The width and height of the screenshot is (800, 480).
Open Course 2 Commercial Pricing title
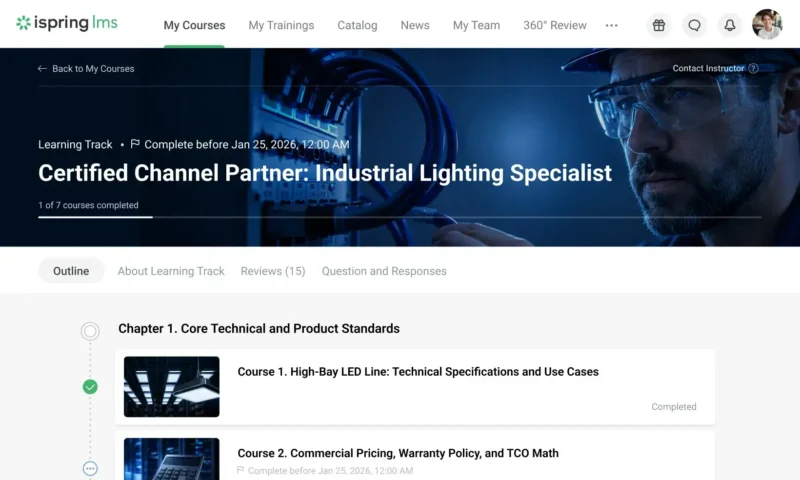tap(398, 453)
